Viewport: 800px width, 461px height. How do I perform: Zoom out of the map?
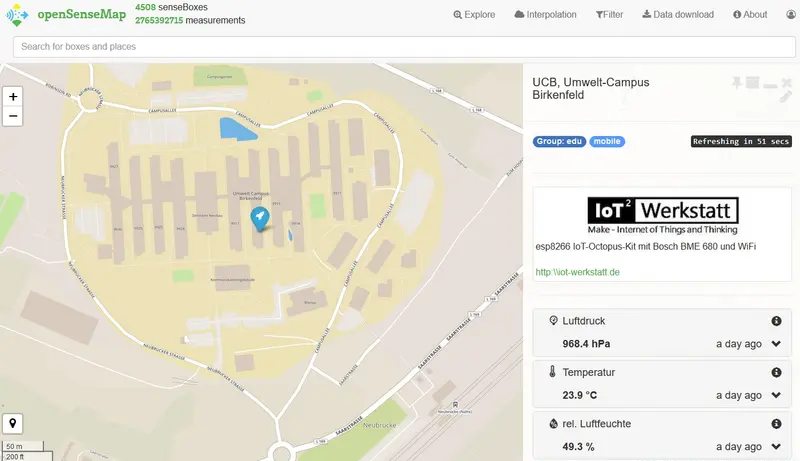coord(13,116)
